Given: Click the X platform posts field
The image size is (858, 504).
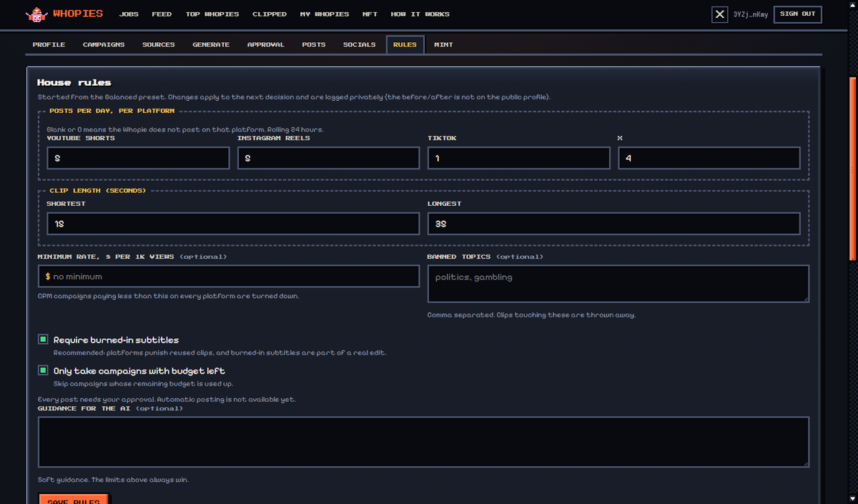Looking at the screenshot, I should click(709, 158).
